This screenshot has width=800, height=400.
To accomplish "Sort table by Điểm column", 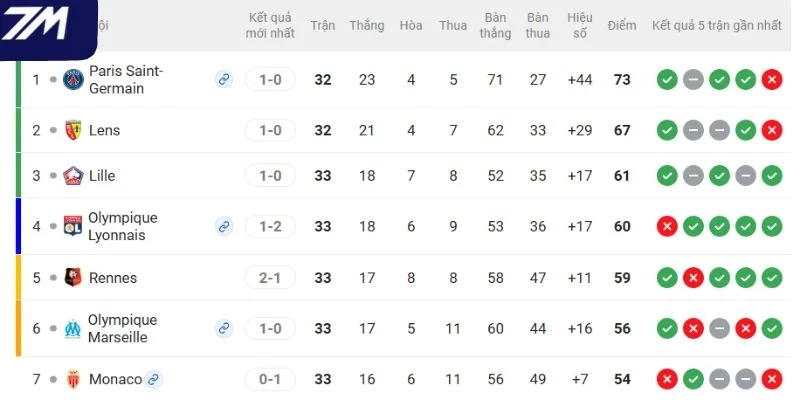I will point(622,26).
